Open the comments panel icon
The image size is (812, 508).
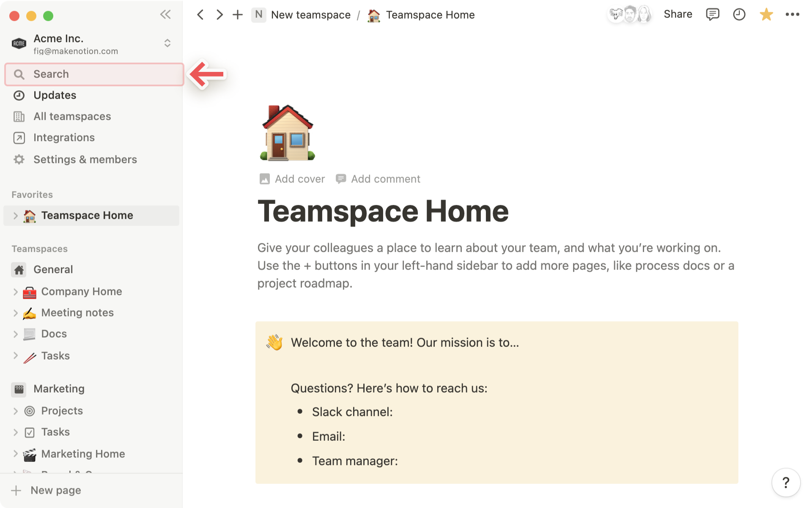(x=712, y=14)
